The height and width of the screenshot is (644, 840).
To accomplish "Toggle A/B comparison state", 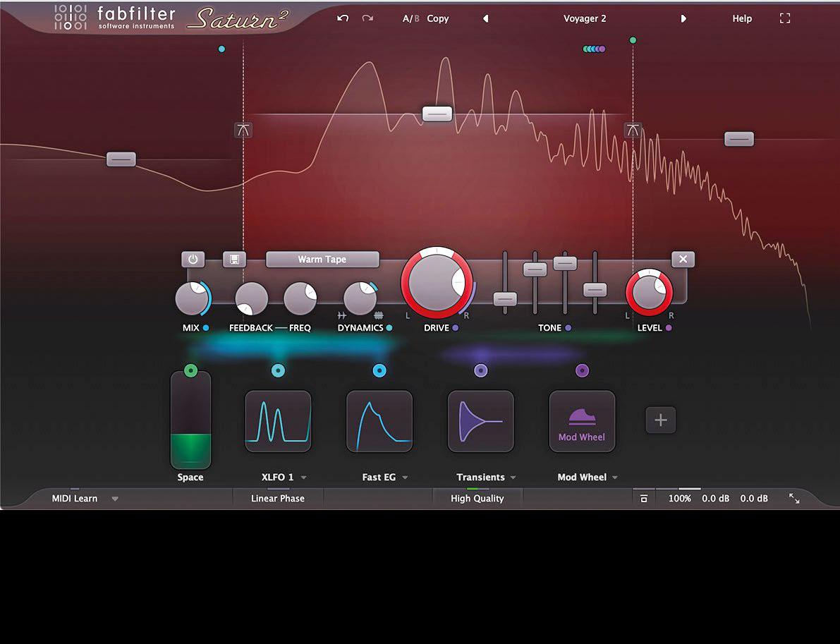I will [411, 19].
